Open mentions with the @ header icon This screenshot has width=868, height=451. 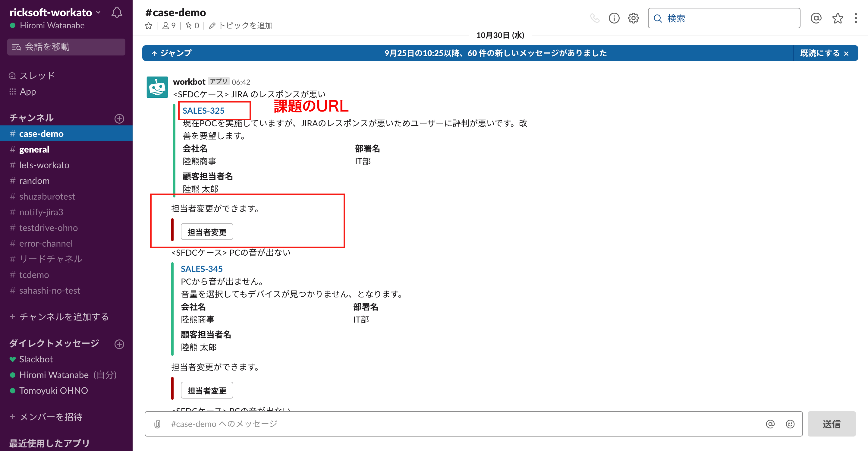816,18
